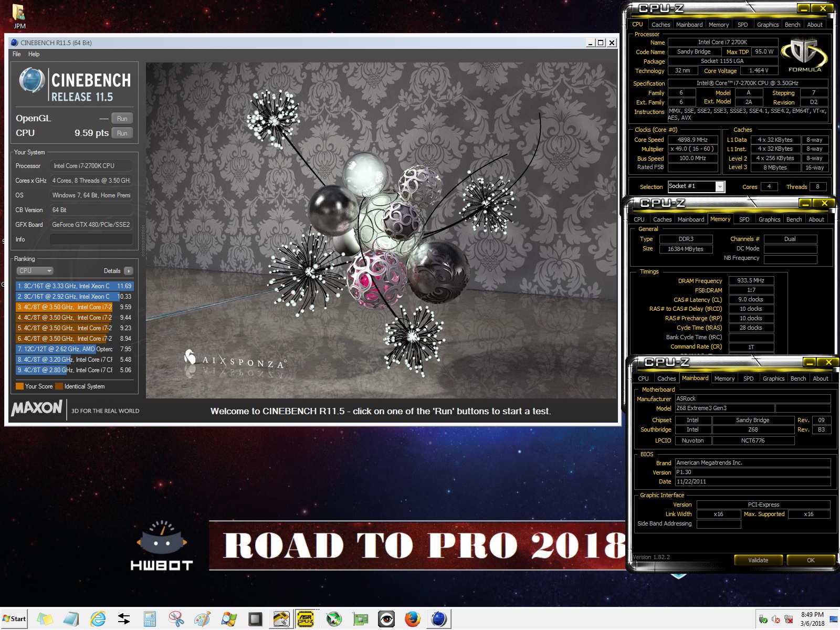This screenshot has width=840, height=630.
Task: Click the GeForce GTX 480 GFX Board field
Action: coord(91,225)
